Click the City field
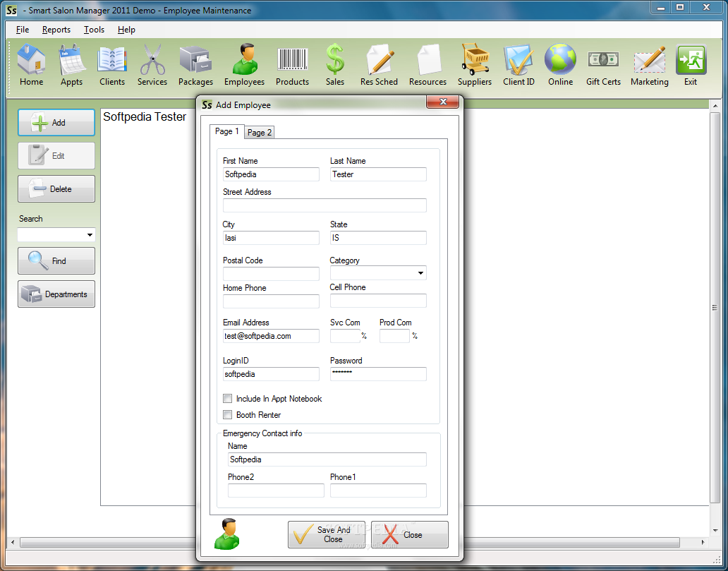Screen dimensions: 728x571 [271, 238]
